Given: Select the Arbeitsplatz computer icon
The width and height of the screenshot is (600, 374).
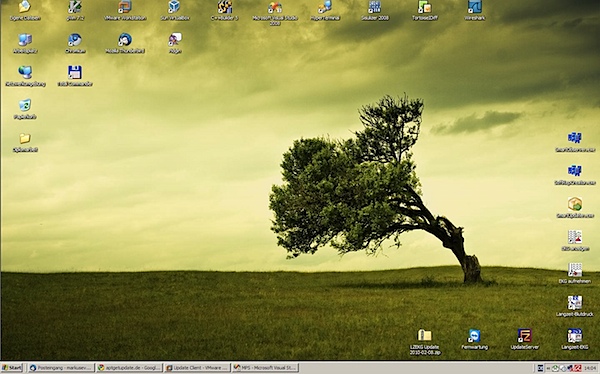Looking at the screenshot, I should pyautogui.click(x=25, y=43).
